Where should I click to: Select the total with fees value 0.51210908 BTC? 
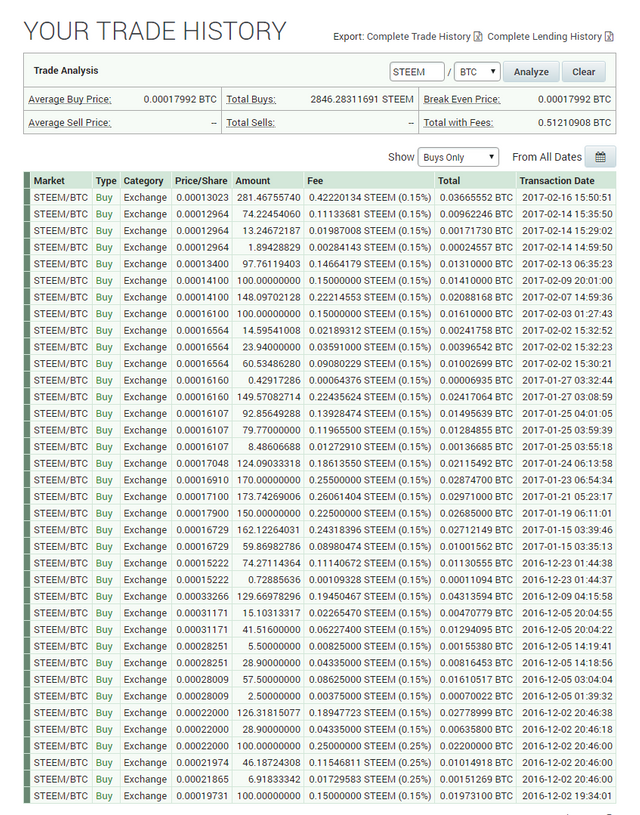[574, 123]
